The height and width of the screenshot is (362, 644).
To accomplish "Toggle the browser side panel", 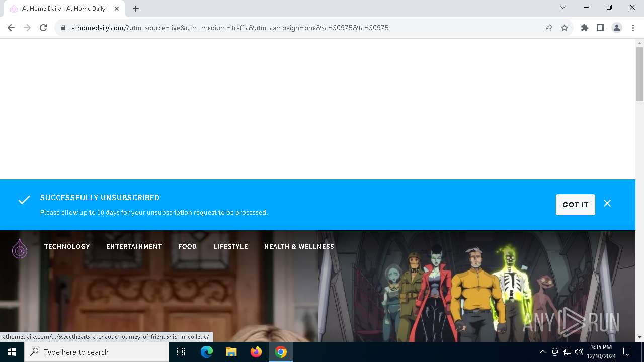I will click(601, 28).
